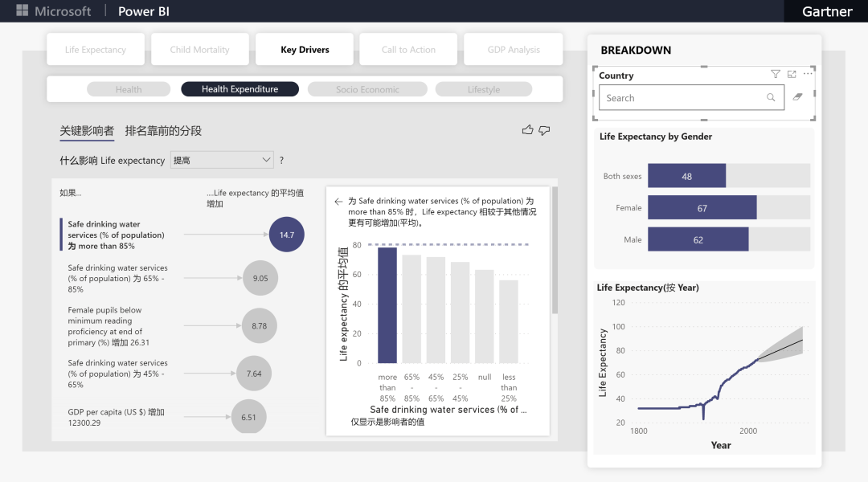
Task: Open the Call to Action tab
Action: (408, 49)
